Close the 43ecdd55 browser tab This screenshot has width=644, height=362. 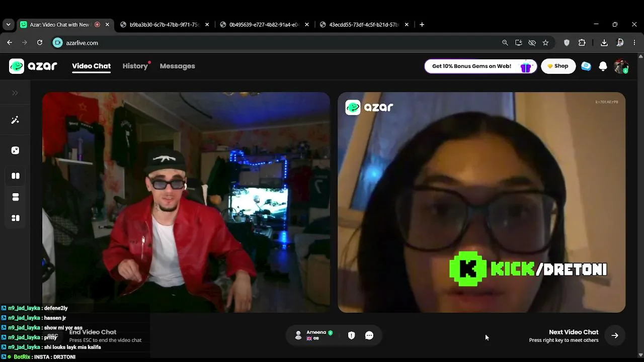coord(407,25)
